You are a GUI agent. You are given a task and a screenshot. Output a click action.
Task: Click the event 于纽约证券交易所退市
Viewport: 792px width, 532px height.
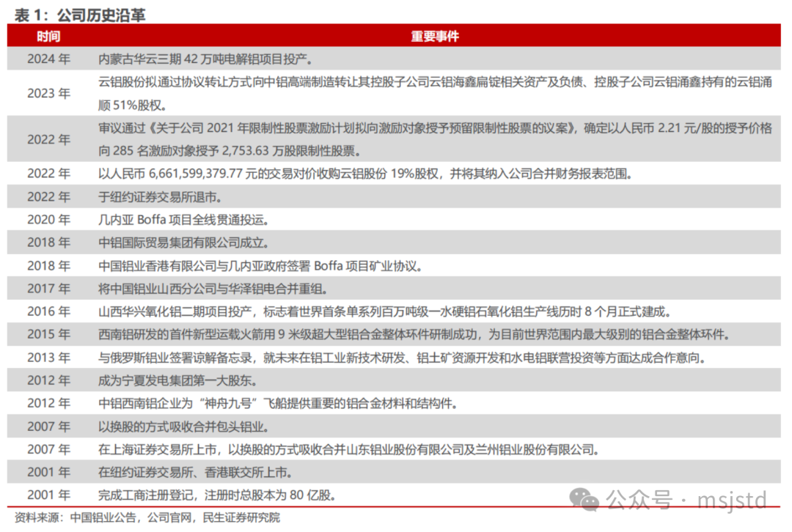[160, 197]
